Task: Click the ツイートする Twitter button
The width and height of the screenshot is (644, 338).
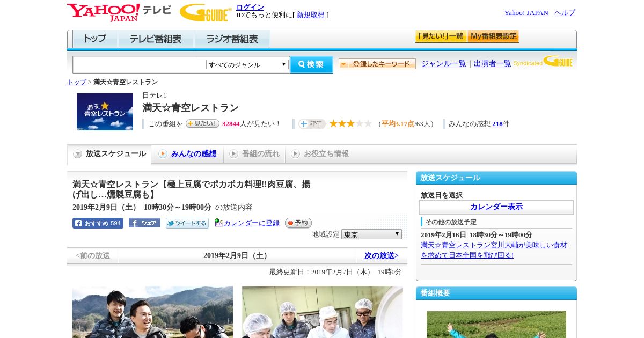Action: (x=187, y=223)
